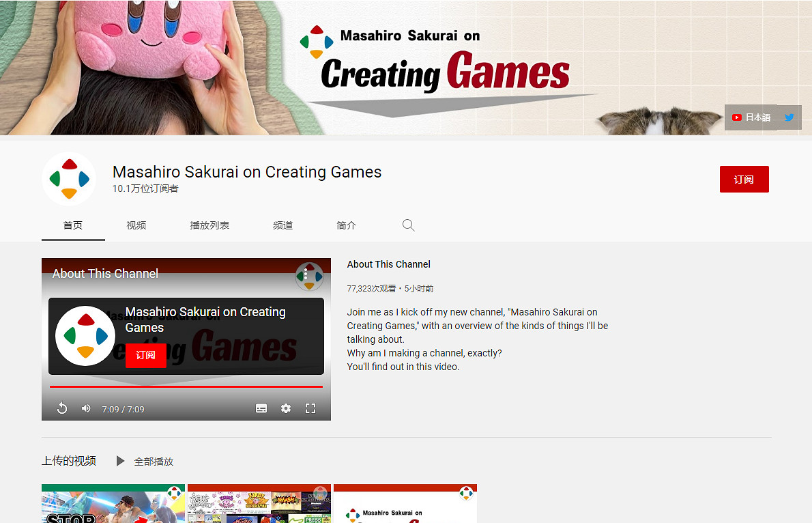Open the 播放列表 tab
This screenshot has width=812, height=523.
click(209, 225)
